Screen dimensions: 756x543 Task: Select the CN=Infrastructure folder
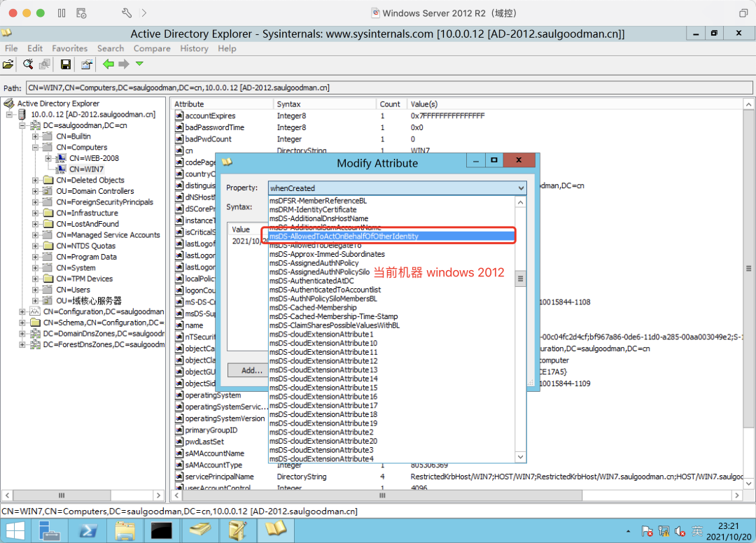click(87, 213)
